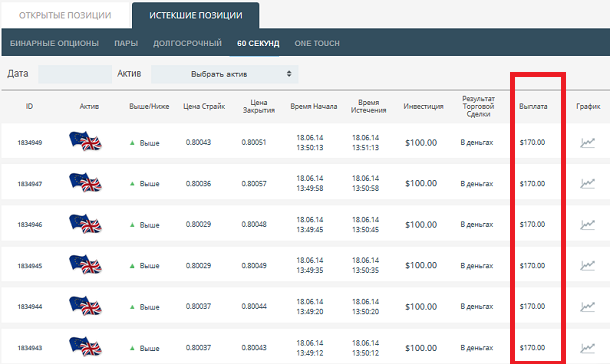Image resolution: width=610 pixels, height=364 pixels.
Task: Click strike price 0.80036
Action: point(198,183)
